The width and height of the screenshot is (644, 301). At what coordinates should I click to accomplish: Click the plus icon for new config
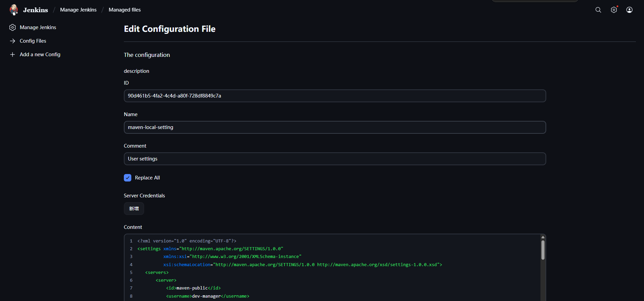click(13, 55)
